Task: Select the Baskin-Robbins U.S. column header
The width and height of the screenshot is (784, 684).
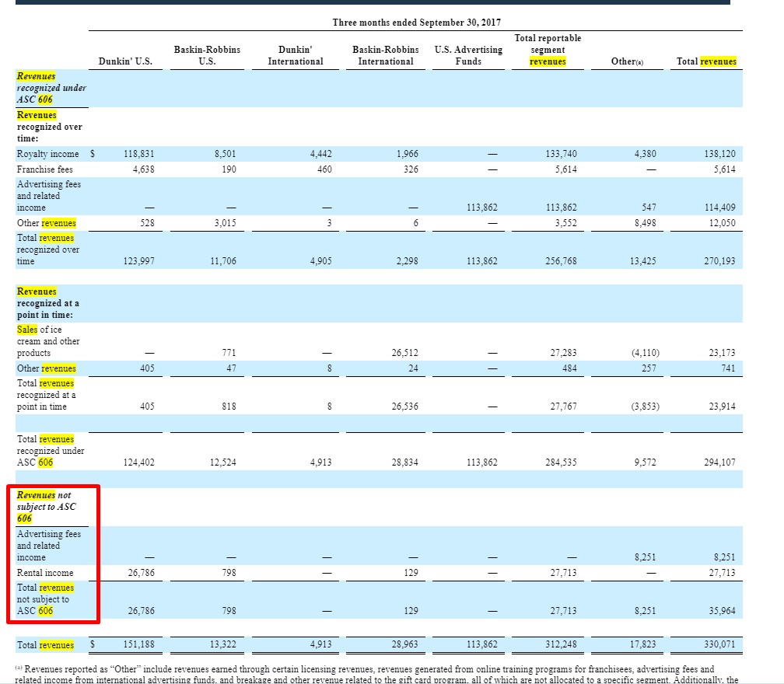Action: [207, 55]
